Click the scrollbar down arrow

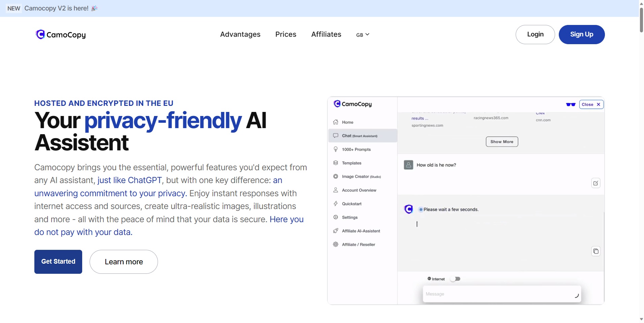click(x=641, y=319)
